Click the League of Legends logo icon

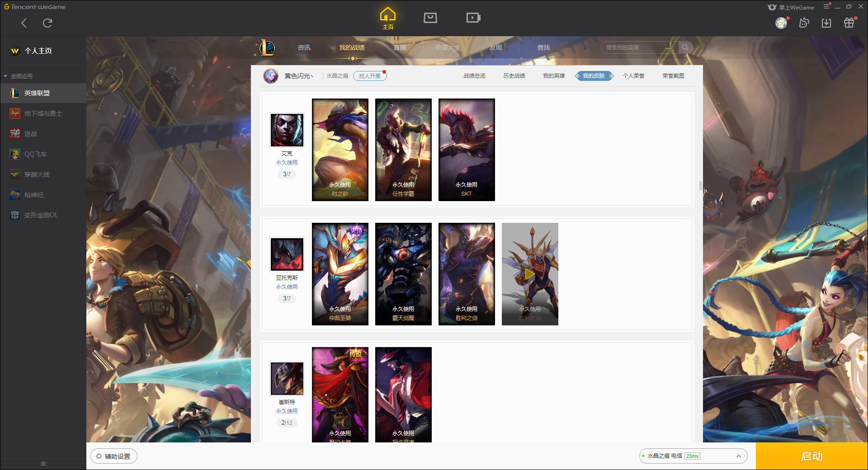pos(267,47)
